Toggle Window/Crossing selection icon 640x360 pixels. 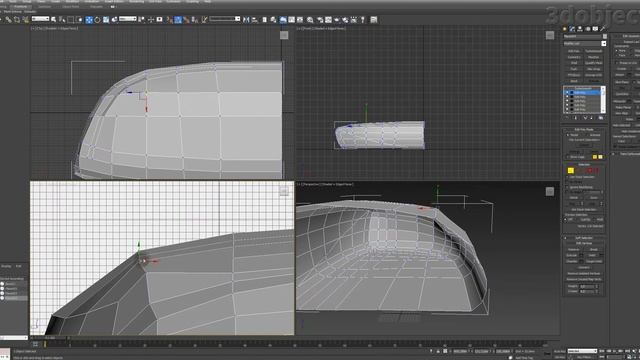(79, 20)
